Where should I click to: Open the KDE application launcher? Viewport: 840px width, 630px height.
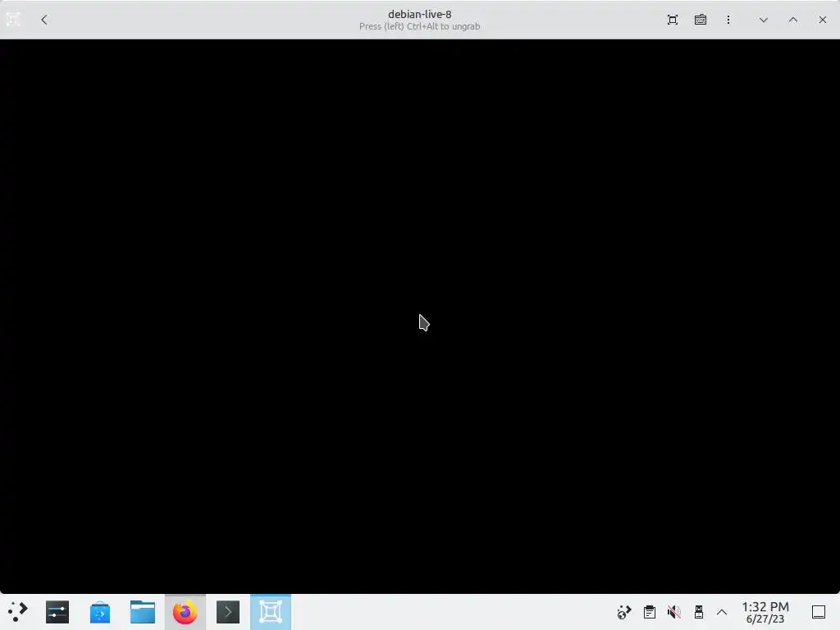point(18,612)
